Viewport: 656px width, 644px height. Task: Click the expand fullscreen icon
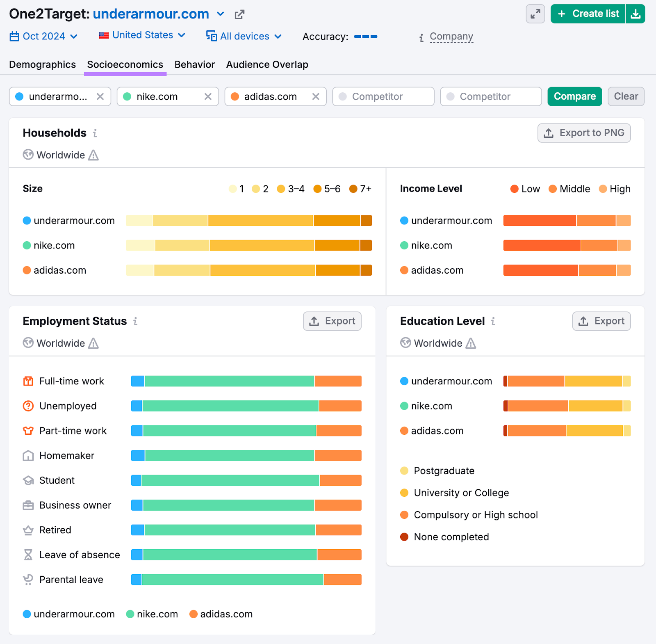(535, 14)
